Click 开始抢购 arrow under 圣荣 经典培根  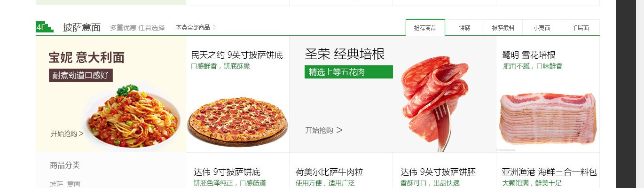click(324, 130)
